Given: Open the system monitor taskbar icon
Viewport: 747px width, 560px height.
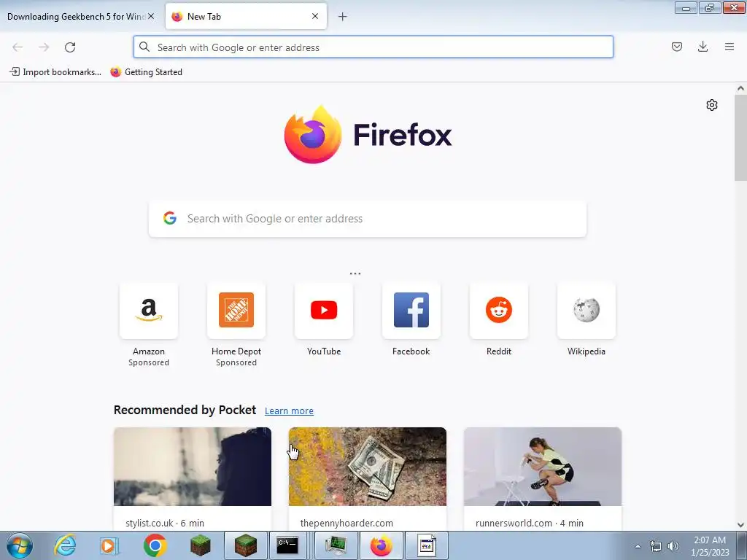Looking at the screenshot, I should [337, 545].
